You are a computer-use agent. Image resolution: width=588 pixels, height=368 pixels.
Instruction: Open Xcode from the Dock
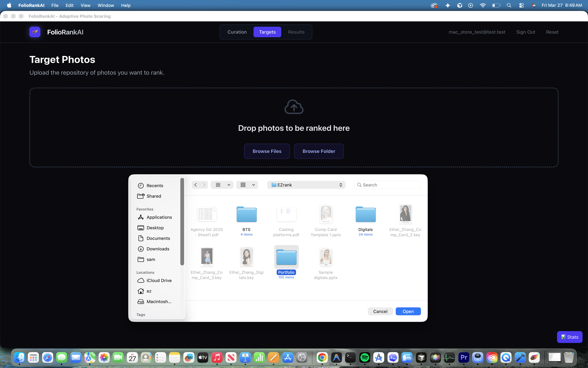520,357
